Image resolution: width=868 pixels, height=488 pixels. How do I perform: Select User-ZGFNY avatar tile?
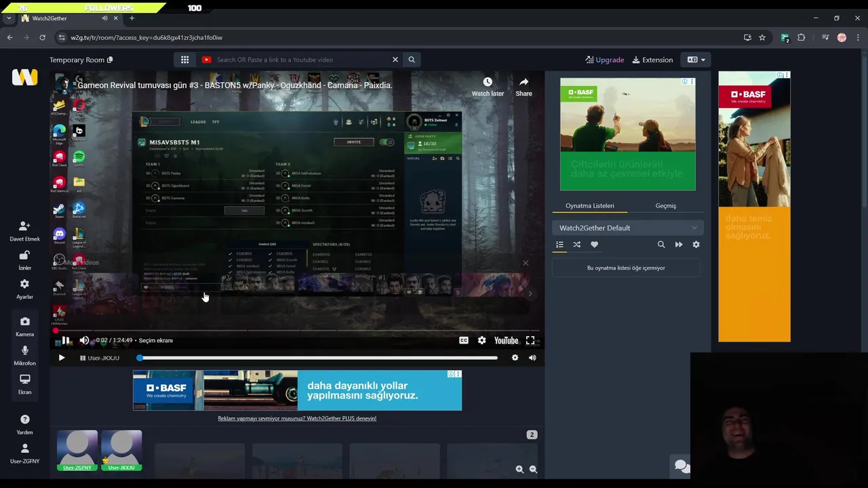click(77, 451)
